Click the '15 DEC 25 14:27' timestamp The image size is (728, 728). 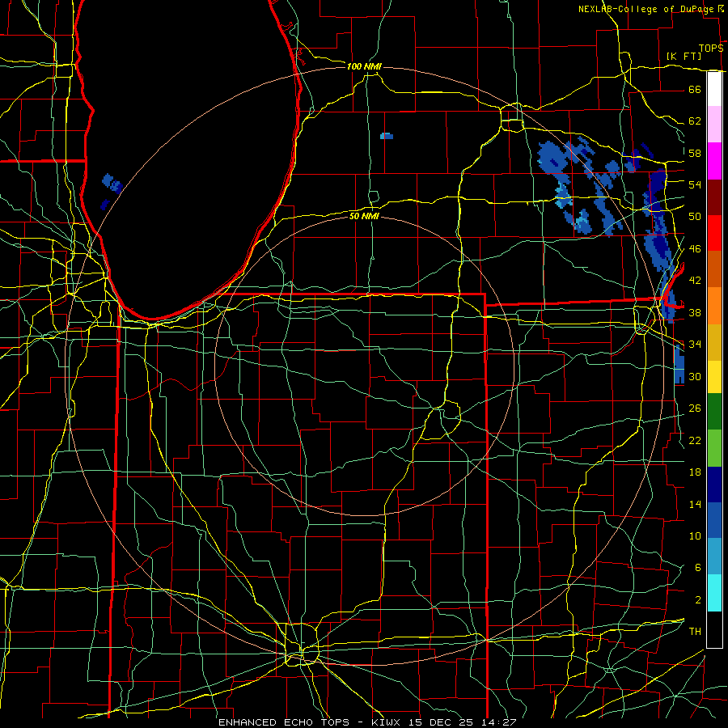pyautogui.click(x=463, y=722)
